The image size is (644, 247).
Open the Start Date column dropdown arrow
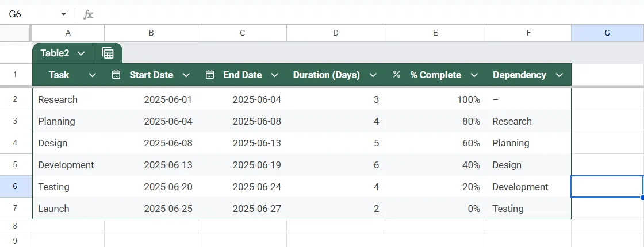pos(186,75)
